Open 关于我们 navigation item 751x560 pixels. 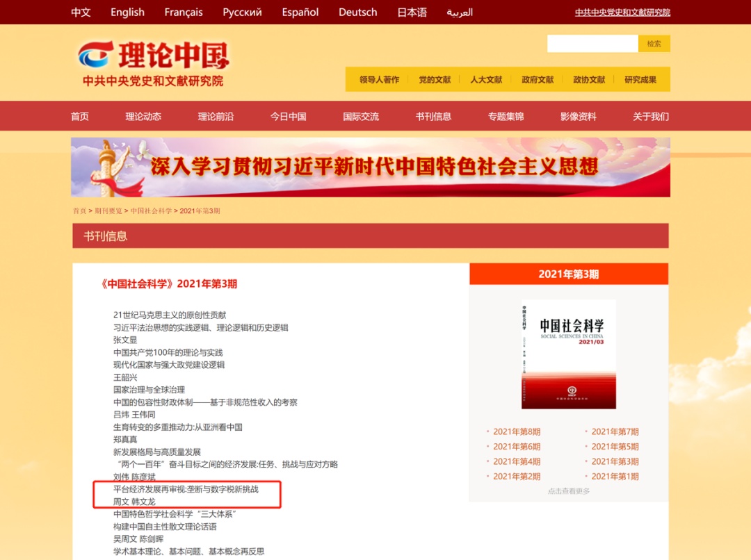point(651,116)
